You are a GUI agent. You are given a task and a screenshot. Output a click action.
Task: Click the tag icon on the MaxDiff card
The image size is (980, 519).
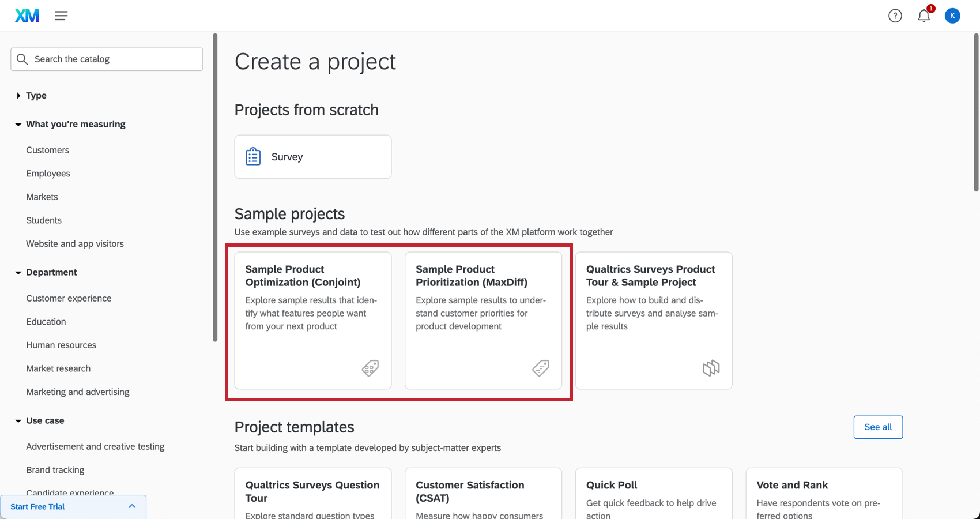coord(541,368)
